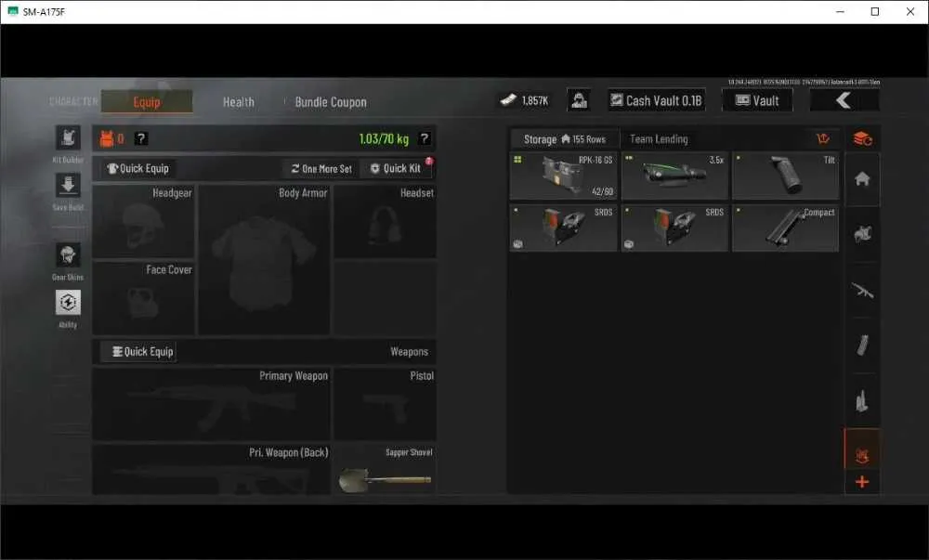Switch to the Team Lending tab
Image resolution: width=929 pixels, height=560 pixels.
click(x=659, y=139)
